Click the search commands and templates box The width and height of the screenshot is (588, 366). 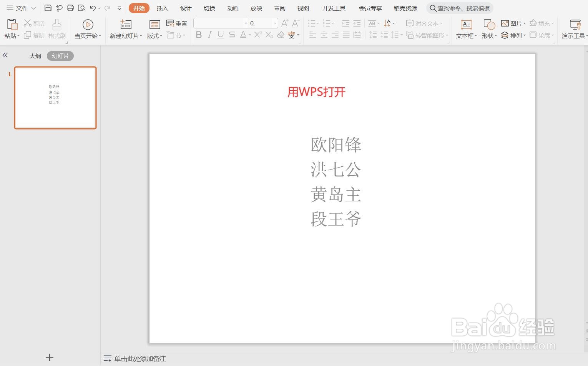click(460, 8)
